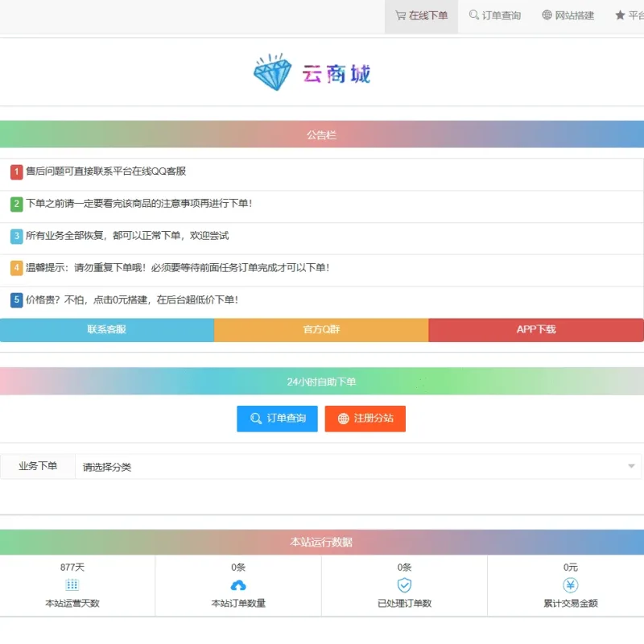This screenshot has width=644, height=644.
Task: Open the 请选择分类 category dropdown
Action: [x=358, y=467]
